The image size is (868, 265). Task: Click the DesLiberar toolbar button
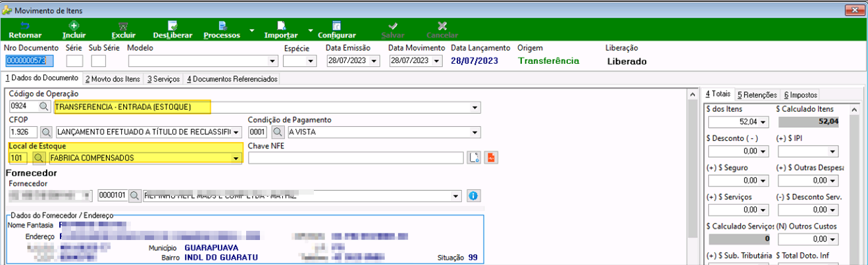(172, 30)
